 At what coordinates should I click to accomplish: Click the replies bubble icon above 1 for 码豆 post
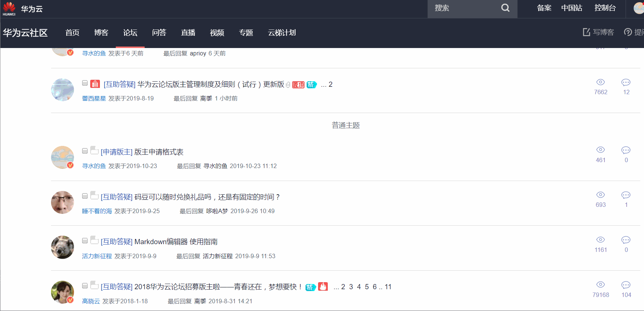coord(626,195)
